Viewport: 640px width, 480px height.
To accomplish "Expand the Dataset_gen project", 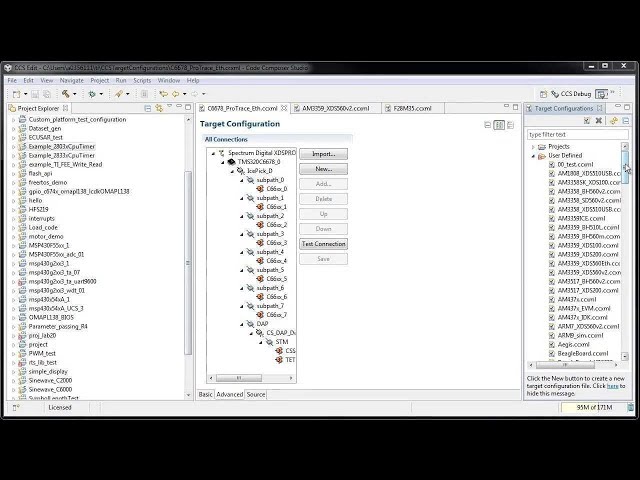I will 13,129.
